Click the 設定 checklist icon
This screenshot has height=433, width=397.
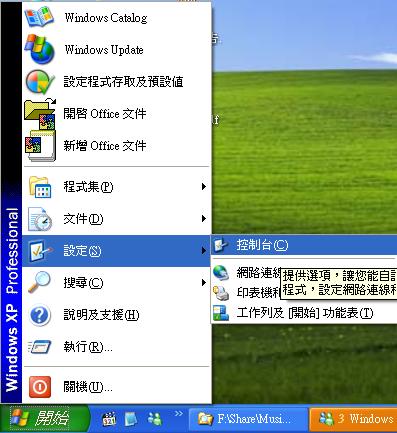click(x=40, y=251)
